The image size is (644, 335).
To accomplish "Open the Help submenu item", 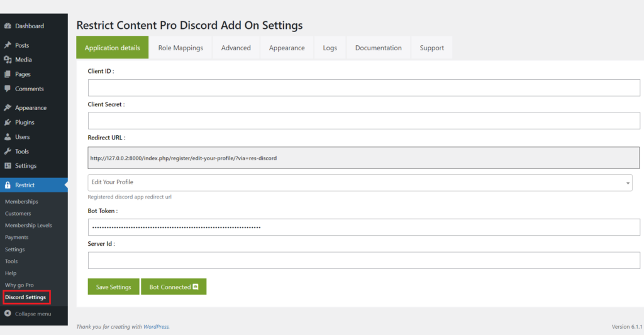I will point(11,273).
